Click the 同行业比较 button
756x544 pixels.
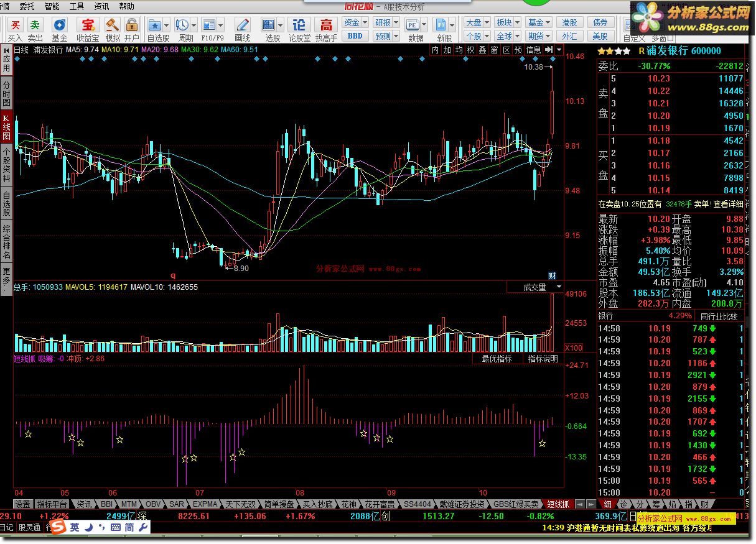[x=719, y=316]
